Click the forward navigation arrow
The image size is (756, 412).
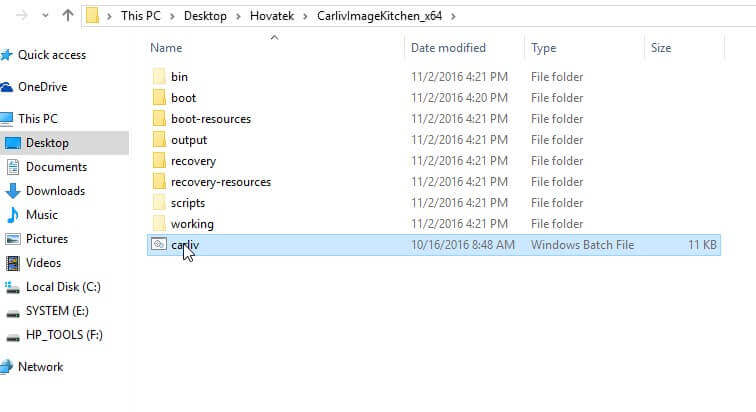(x=20, y=16)
